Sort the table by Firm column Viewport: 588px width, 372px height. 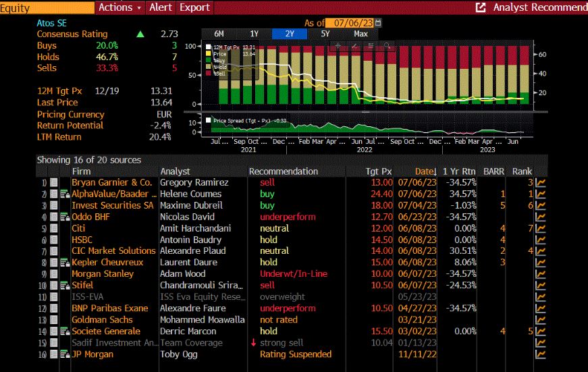[x=82, y=171]
